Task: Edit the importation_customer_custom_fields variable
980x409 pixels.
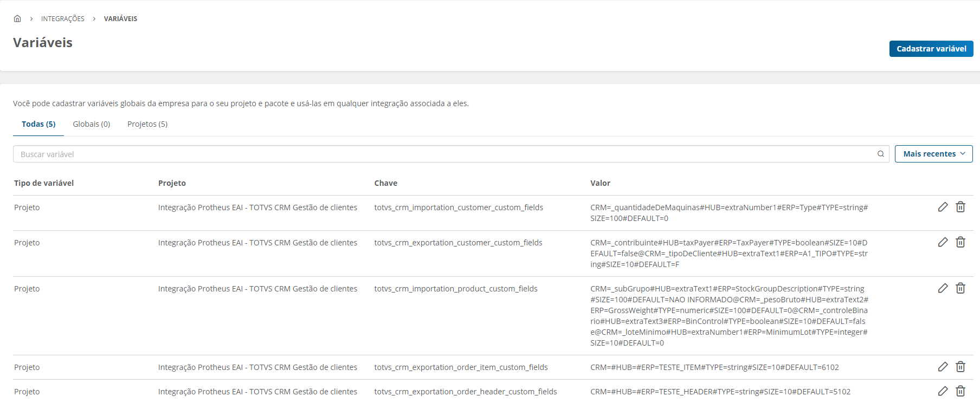Action: click(943, 207)
